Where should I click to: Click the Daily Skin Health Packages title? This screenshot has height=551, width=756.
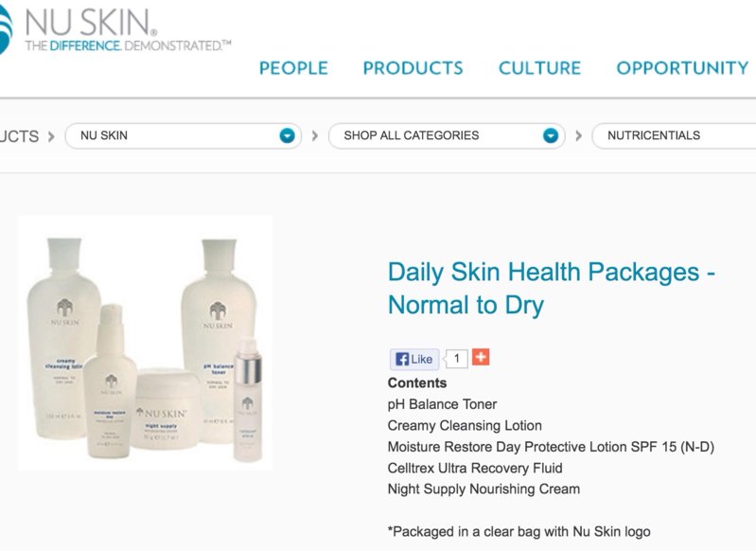coord(551,288)
